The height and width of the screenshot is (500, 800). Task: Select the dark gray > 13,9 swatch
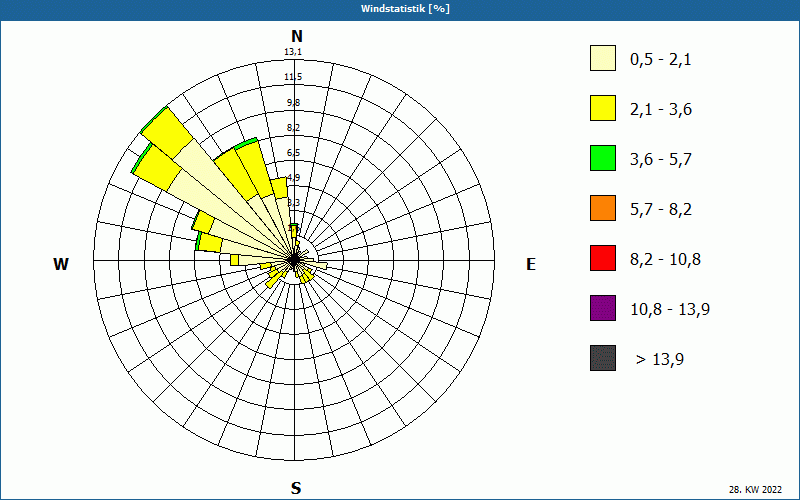(603, 358)
